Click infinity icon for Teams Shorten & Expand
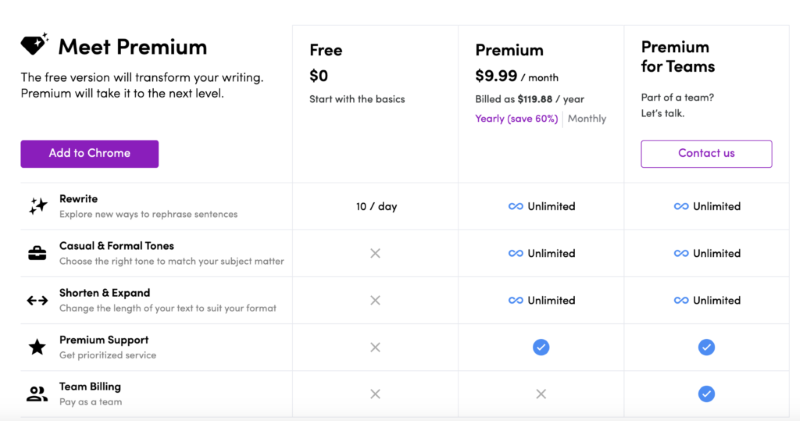The image size is (800, 421). [681, 300]
